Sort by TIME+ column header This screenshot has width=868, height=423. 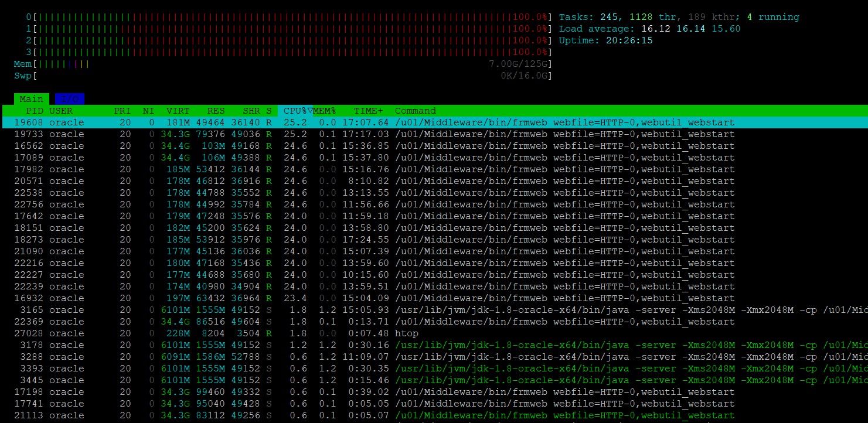368,111
